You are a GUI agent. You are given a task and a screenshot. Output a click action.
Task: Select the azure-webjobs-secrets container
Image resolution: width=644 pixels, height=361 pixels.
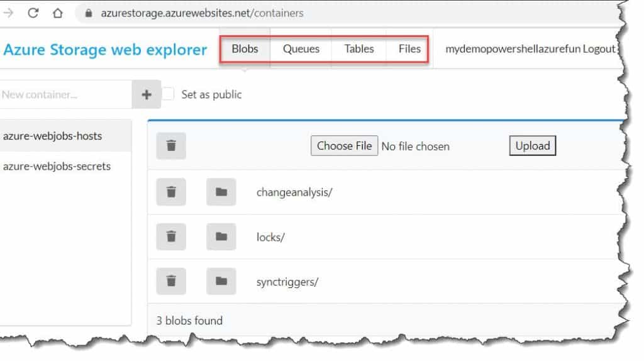click(x=65, y=166)
